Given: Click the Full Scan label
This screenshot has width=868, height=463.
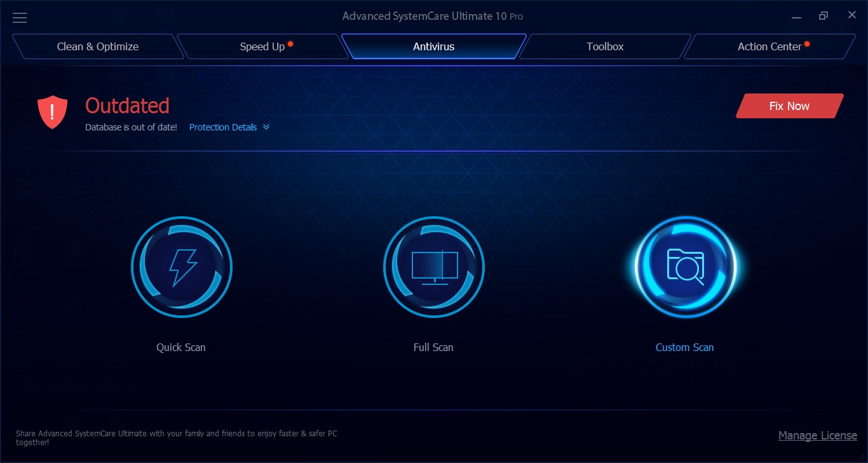Looking at the screenshot, I should pos(433,347).
